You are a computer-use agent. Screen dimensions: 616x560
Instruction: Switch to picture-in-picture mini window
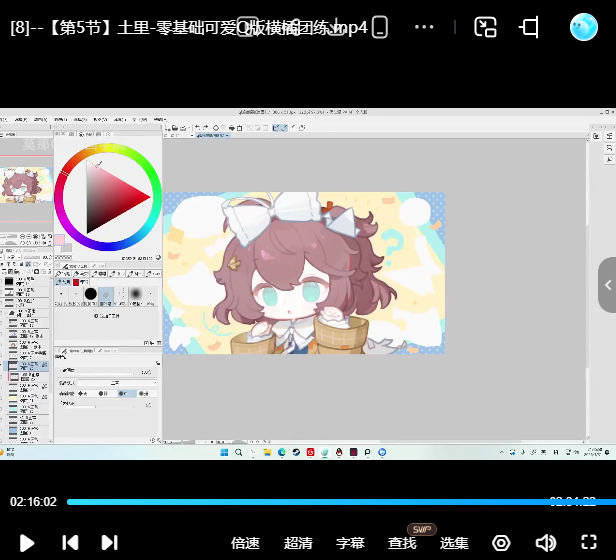(486, 27)
